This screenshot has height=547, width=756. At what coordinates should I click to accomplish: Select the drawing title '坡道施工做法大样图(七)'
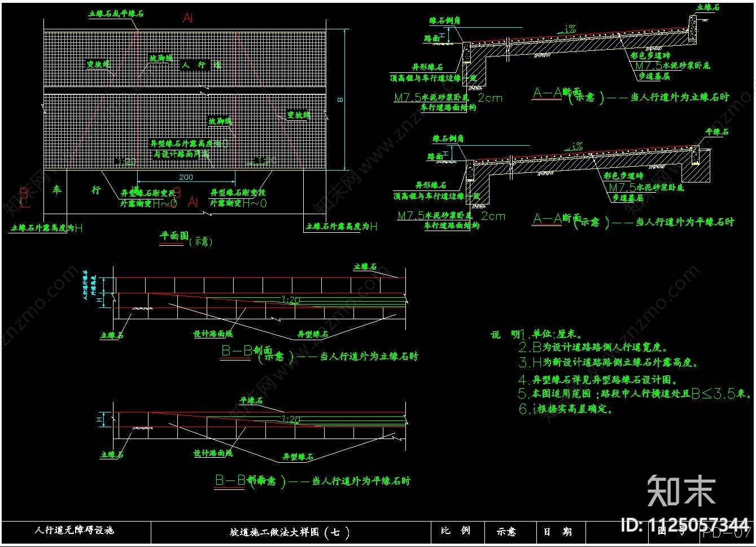[x=289, y=532]
